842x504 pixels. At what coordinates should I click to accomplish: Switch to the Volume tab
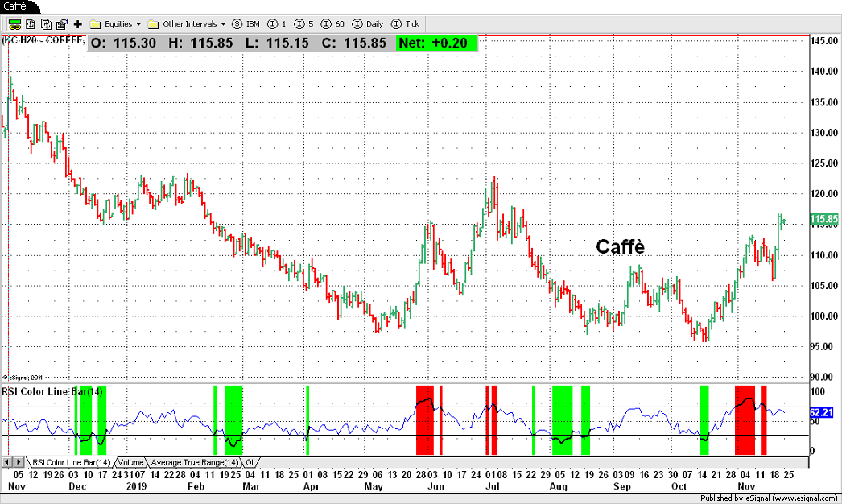click(x=130, y=462)
